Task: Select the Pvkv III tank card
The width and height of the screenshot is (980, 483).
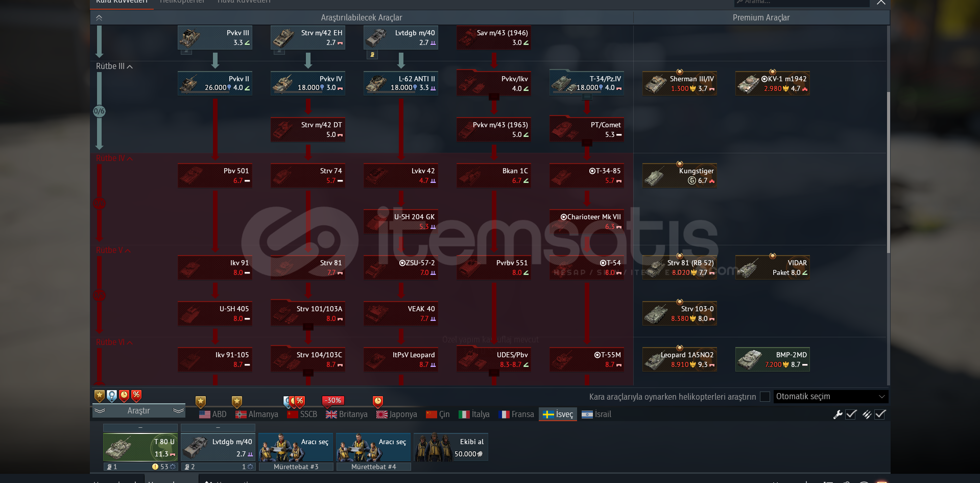Action: [x=215, y=37]
